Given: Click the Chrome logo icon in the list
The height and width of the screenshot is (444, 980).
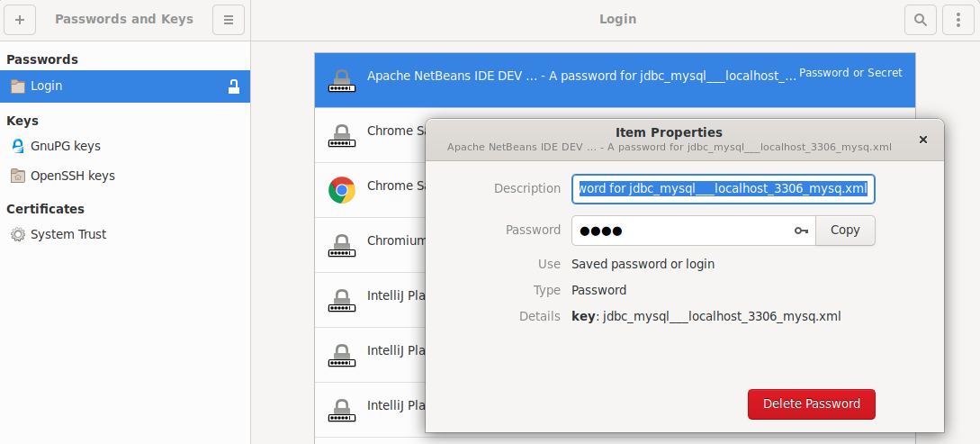Looking at the screenshot, I should (342, 190).
